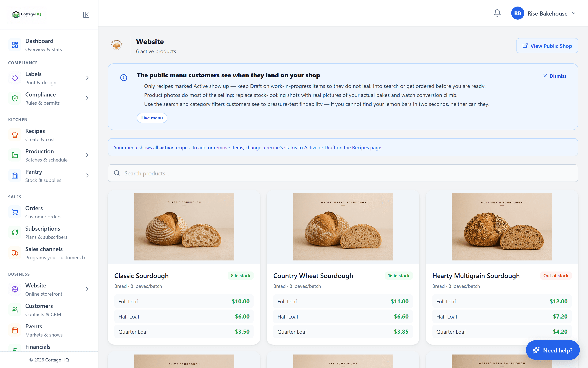Click the Rise Bakehouse shop logo
The width and height of the screenshot is (588, 368).
coord(117,45)
